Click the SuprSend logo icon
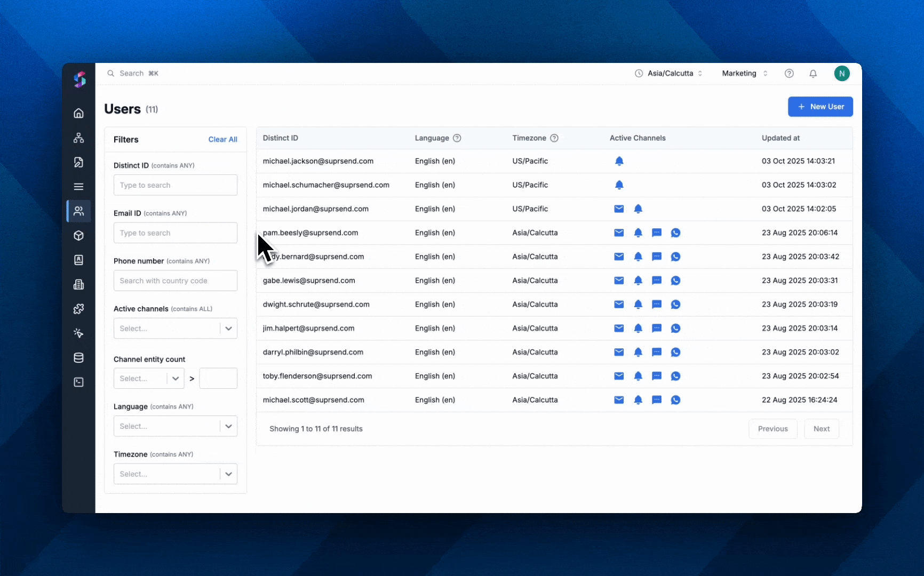 tap(79, 79)
